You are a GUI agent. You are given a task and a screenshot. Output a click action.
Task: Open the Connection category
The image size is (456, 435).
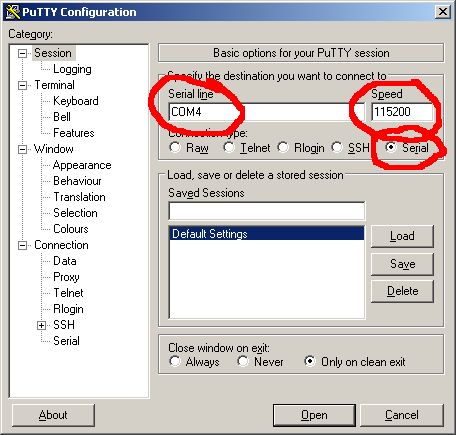61,245
